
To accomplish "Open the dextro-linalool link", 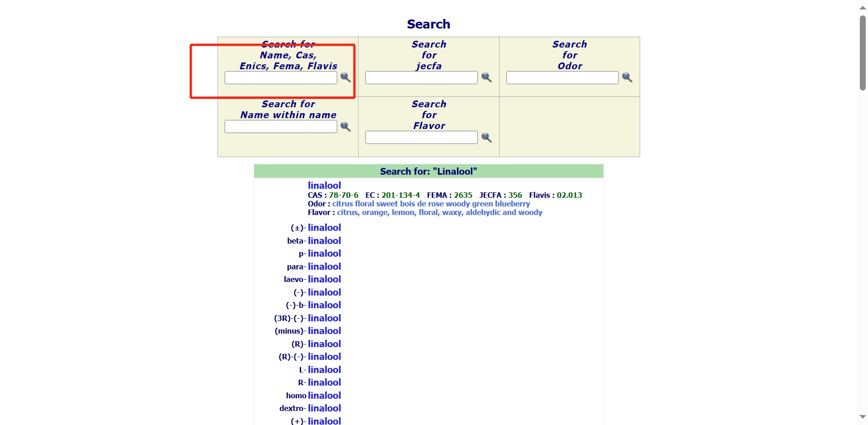I will click(x=324, y=408).
